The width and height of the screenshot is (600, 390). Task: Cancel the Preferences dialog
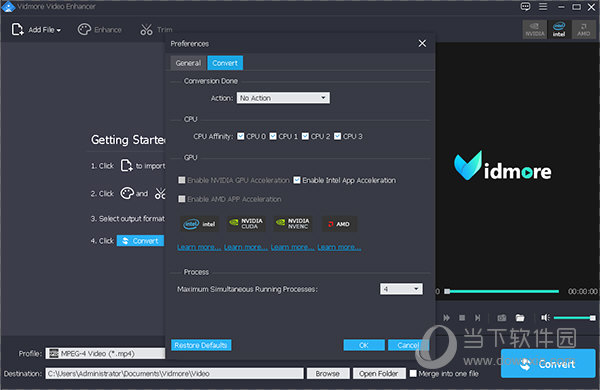(408, 345)
